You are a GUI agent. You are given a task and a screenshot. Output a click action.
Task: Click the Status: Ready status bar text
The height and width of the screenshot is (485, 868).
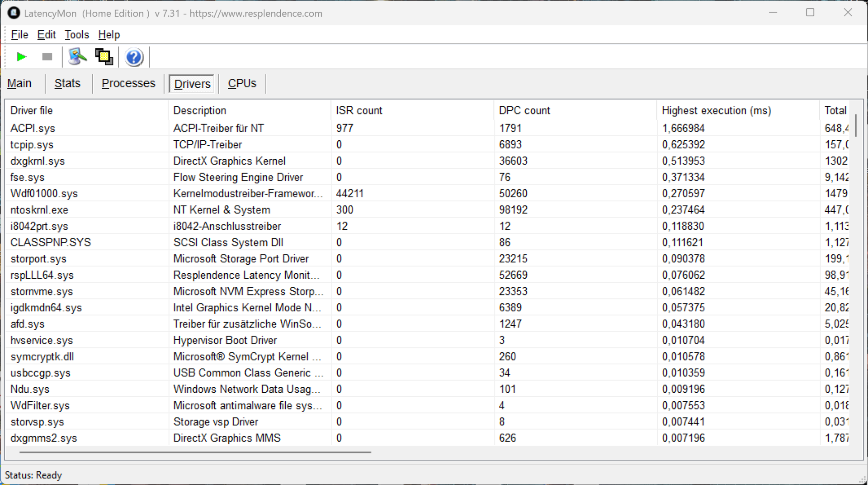point(33,475)
